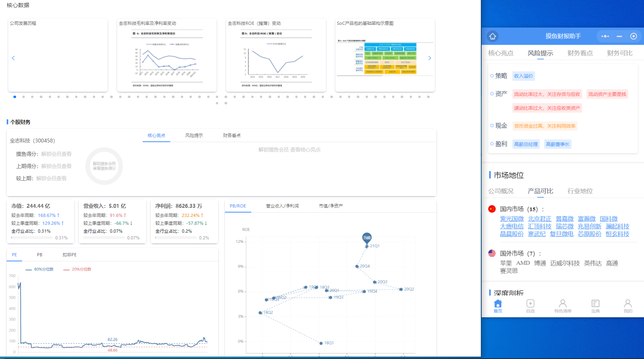Open 行业地位 tab under 市场地位
Image resolution: width=644 pixels, height=359 pixels.
[580, 191]
